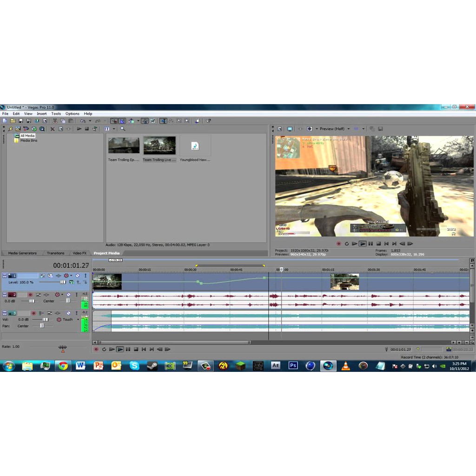This screenshot has height=476, width=476.
Task: Click the scissors Cut icon in the toolbar
Action: 54,121
